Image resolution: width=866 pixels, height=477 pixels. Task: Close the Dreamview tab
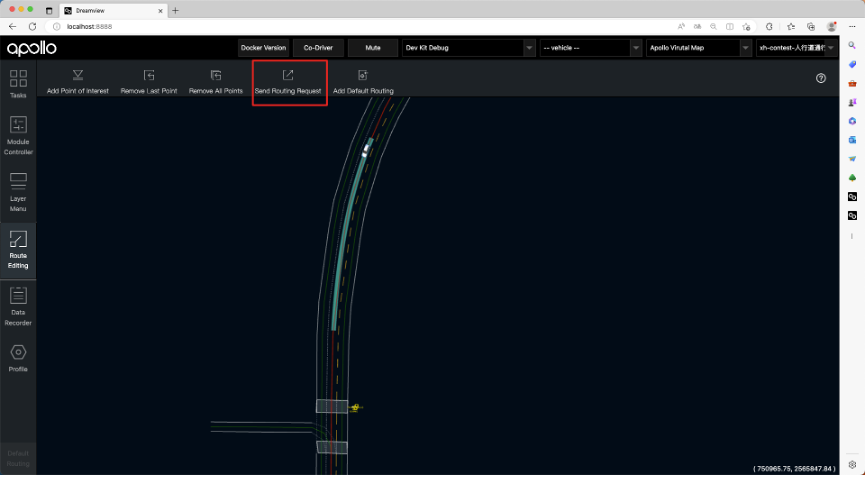tap(161, 10)
